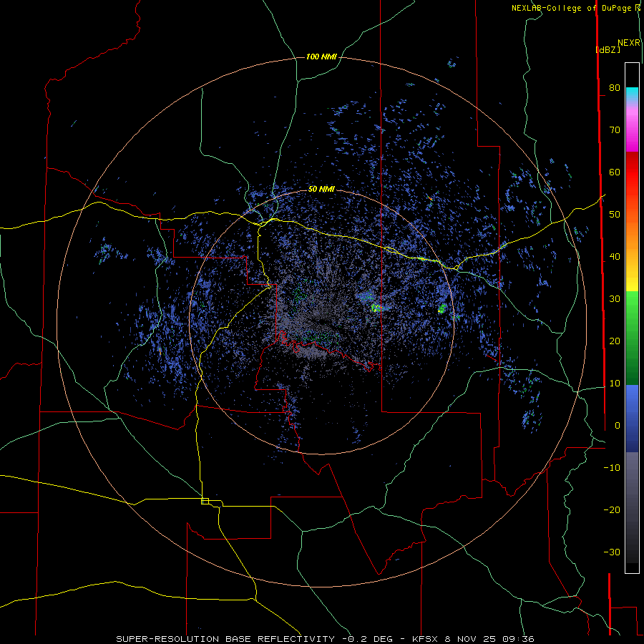This screenshot has width=644, height=644.
Task: Click the 40 value on dBZ scale
Action: tap(615, 257)
